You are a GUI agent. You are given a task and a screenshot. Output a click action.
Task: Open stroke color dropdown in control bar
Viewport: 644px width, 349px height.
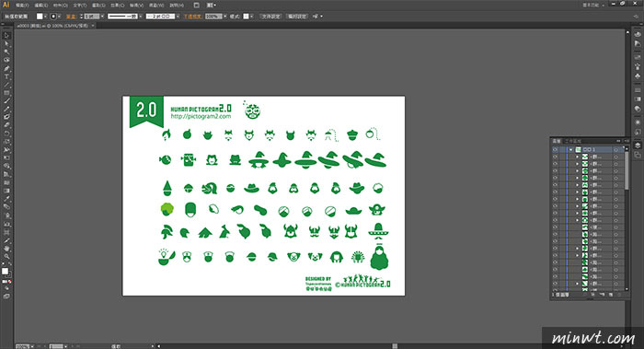pos(59,17)
